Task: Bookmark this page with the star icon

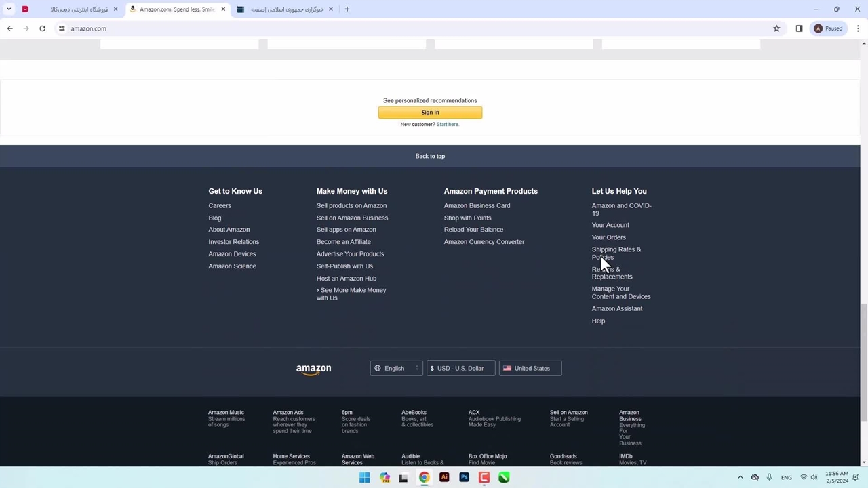Action: tap(776, 28)
